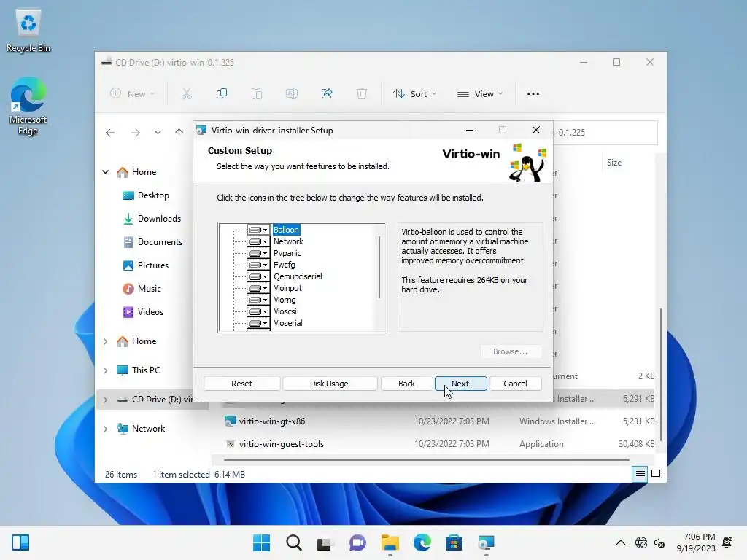Click the Size column header
Viewport: 747px width, 560px height.
click(x=614, y=163)
